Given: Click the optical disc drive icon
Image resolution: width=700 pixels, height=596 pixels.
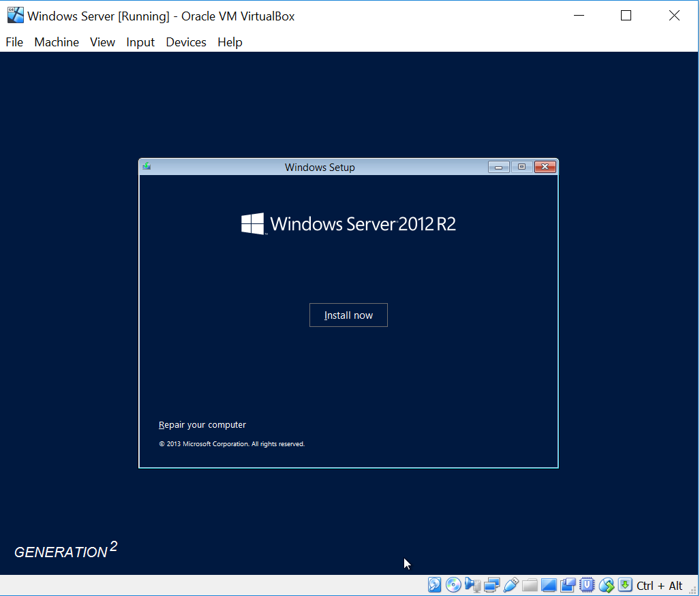Looking at the screenshot, I should tap(453, 584).
